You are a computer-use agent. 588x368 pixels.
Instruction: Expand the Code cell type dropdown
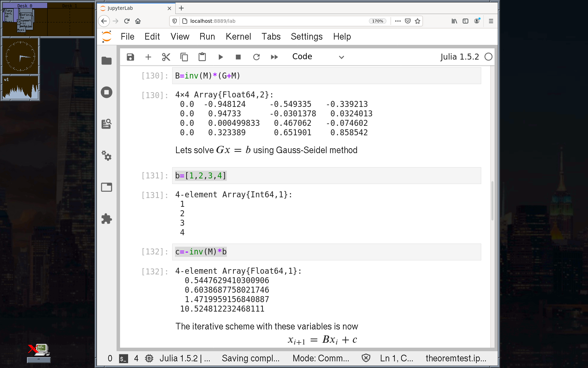point(318,57)
